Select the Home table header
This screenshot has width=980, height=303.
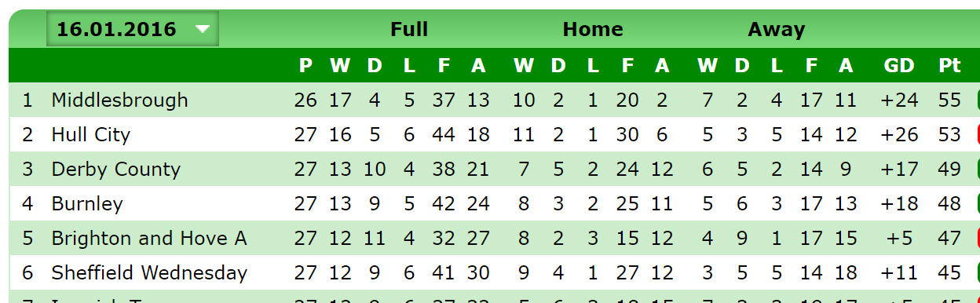[593, 30]
